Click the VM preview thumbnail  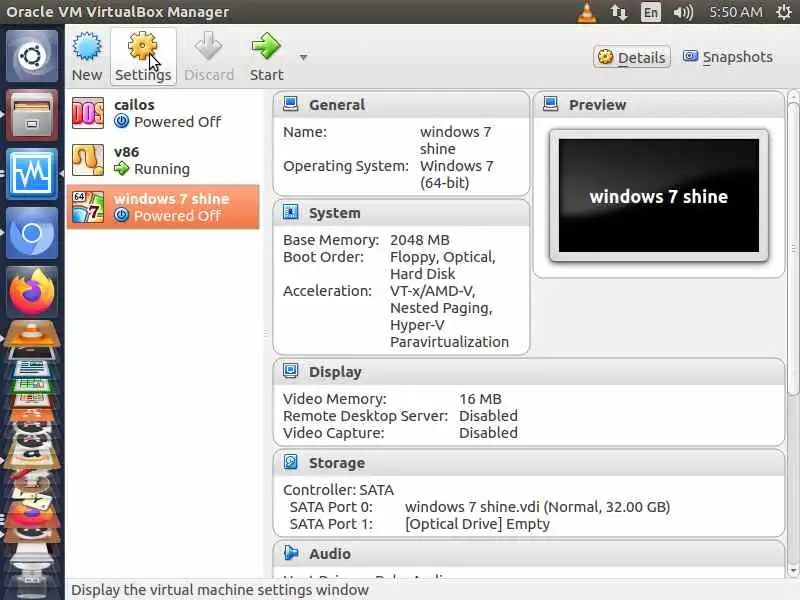click(659, 196)
